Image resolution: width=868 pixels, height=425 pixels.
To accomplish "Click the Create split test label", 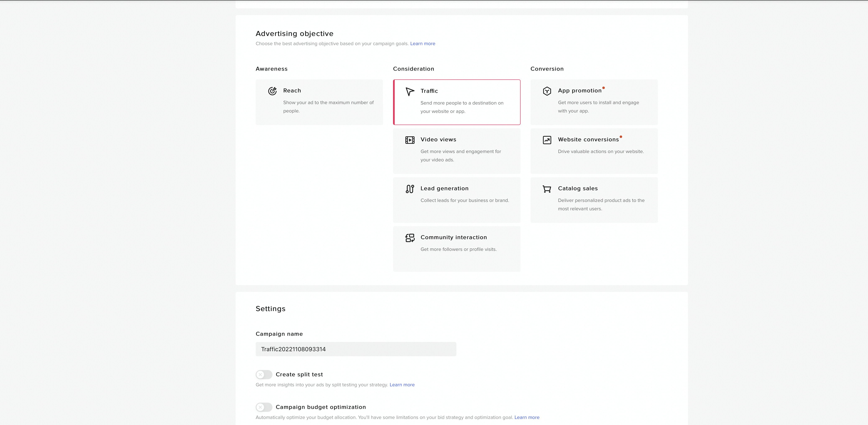I will coord(299,374).
